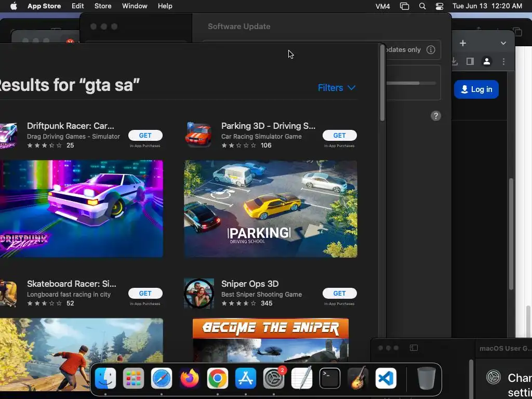Open TextEdit from the Dock

click(302, 378)
